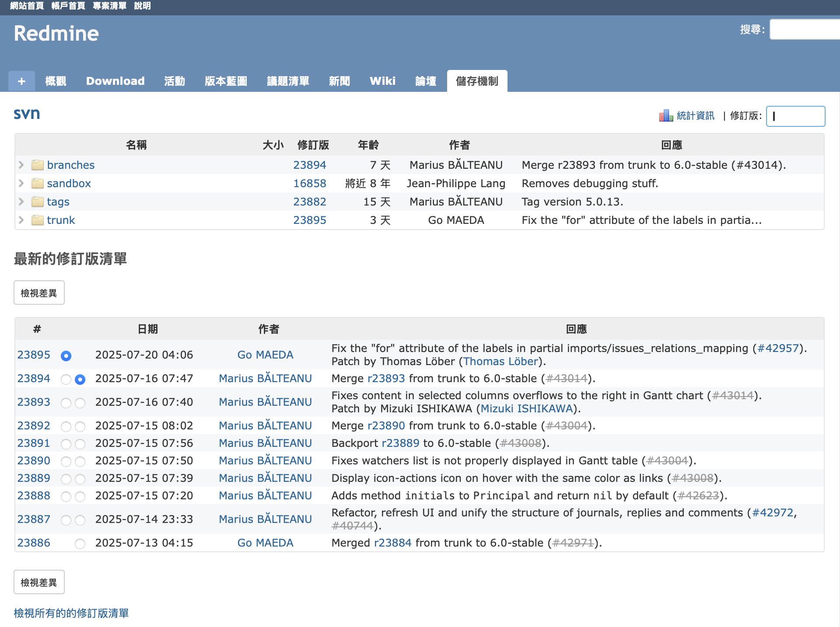Open r23889 link in Backport row

point(401,443)
